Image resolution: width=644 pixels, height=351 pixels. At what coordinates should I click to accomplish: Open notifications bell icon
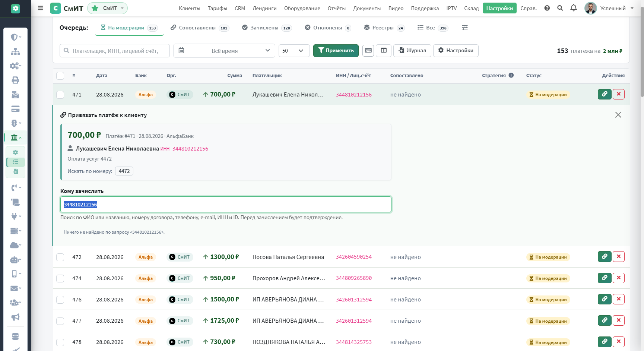pyautogui.click(x=574, y=8)
